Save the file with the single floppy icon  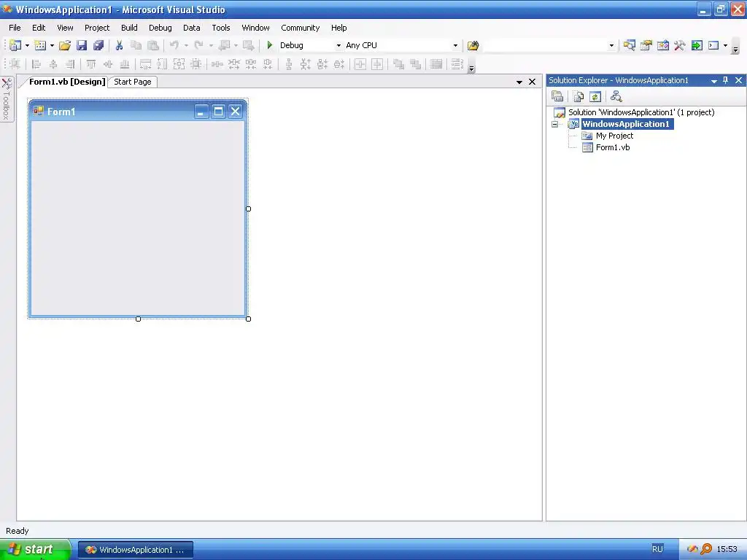(x=82, y=45)
